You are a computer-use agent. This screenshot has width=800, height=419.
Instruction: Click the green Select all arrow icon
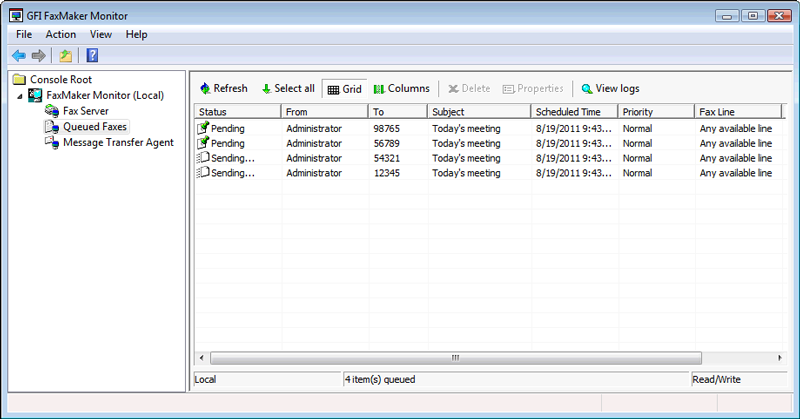tap(266, 89)
